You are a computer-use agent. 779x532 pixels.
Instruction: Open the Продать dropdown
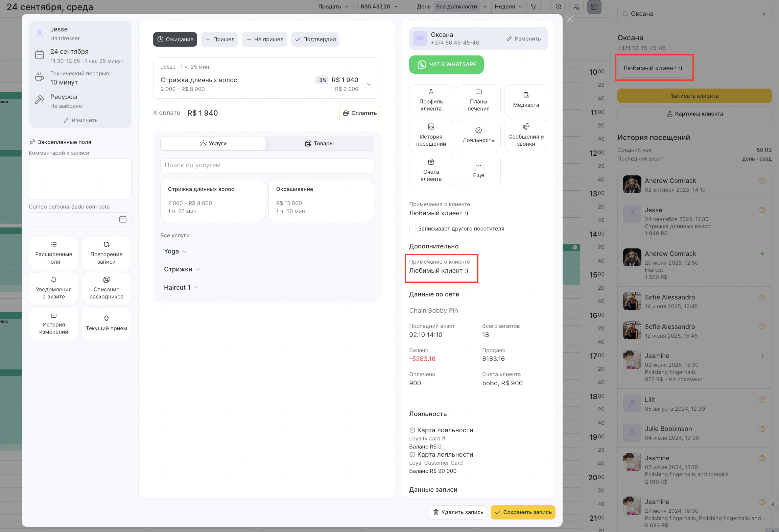pyautogui.click(x=333, y=7)
